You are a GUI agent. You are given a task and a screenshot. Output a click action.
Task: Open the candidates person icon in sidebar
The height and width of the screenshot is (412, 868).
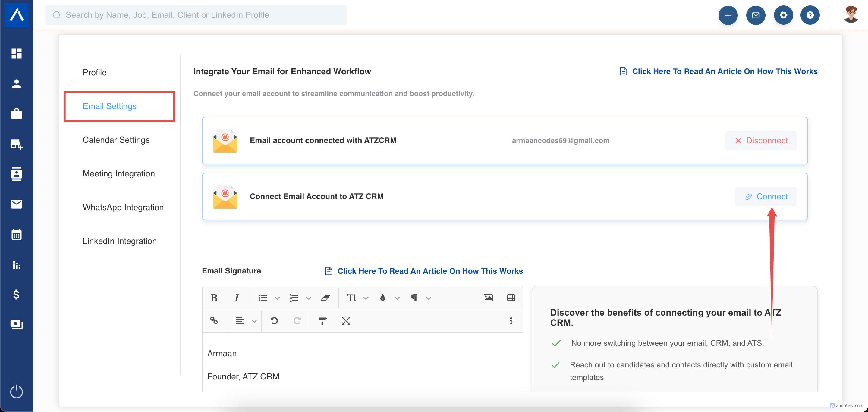[17, 83]
